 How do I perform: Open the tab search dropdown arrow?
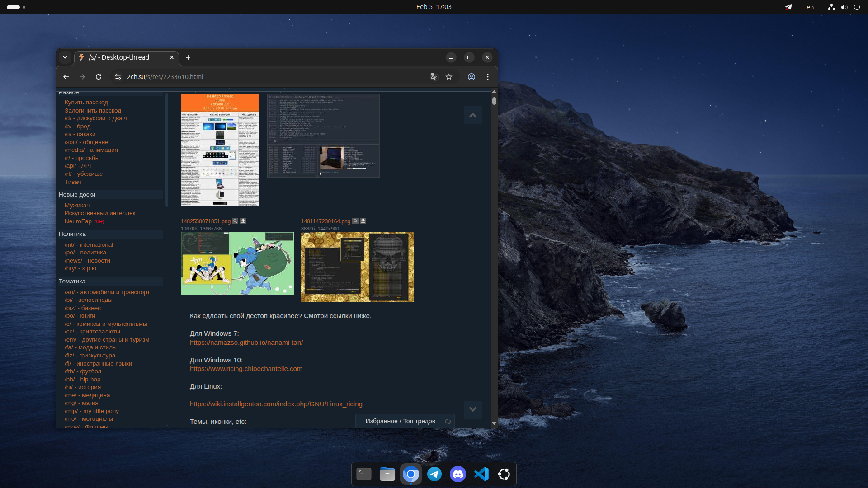click(65, 57)
